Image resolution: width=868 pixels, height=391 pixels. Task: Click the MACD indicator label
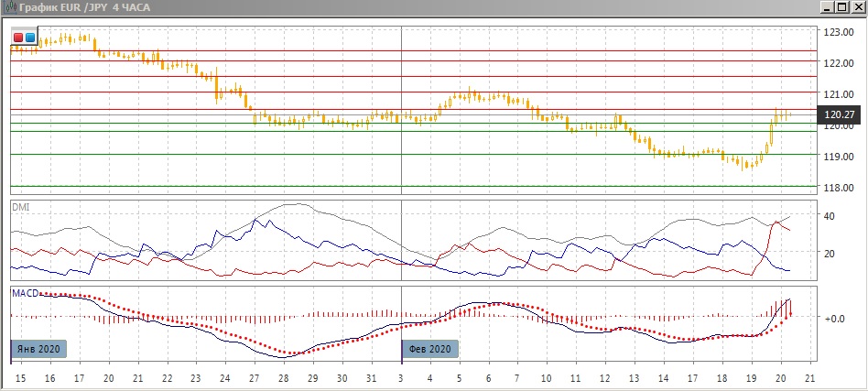[x=24, y=293]
